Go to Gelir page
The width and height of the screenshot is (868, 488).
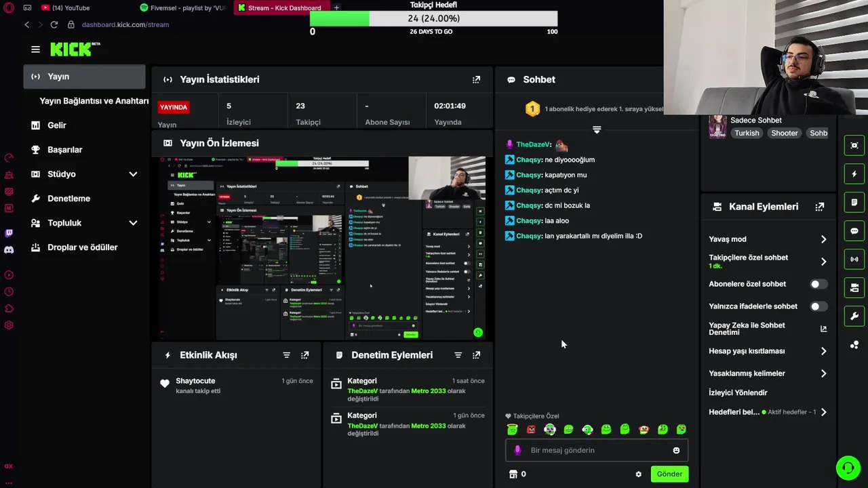point(57,125)
